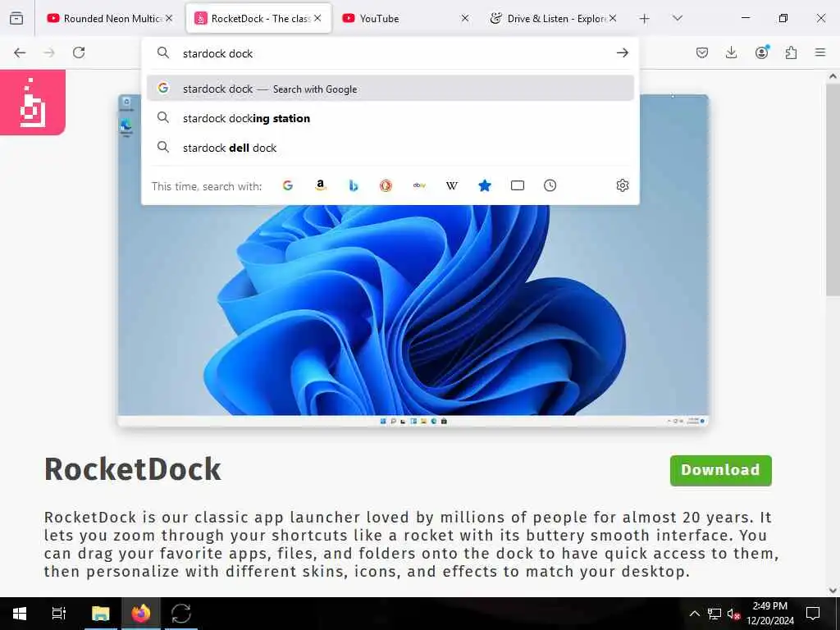Close the YouTube tab
Screen dimensions: 840x630
coord(465,18)
